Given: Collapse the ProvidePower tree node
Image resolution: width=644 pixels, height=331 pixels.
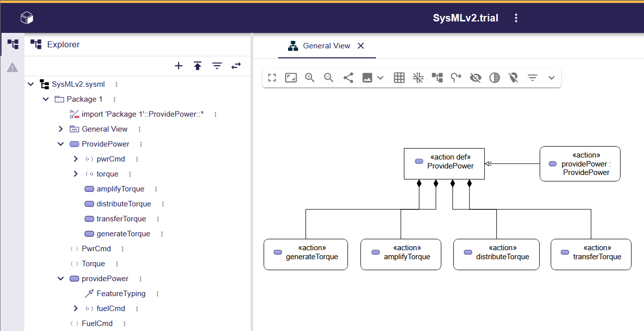Looking at the screenshot, I should (61, 144).
